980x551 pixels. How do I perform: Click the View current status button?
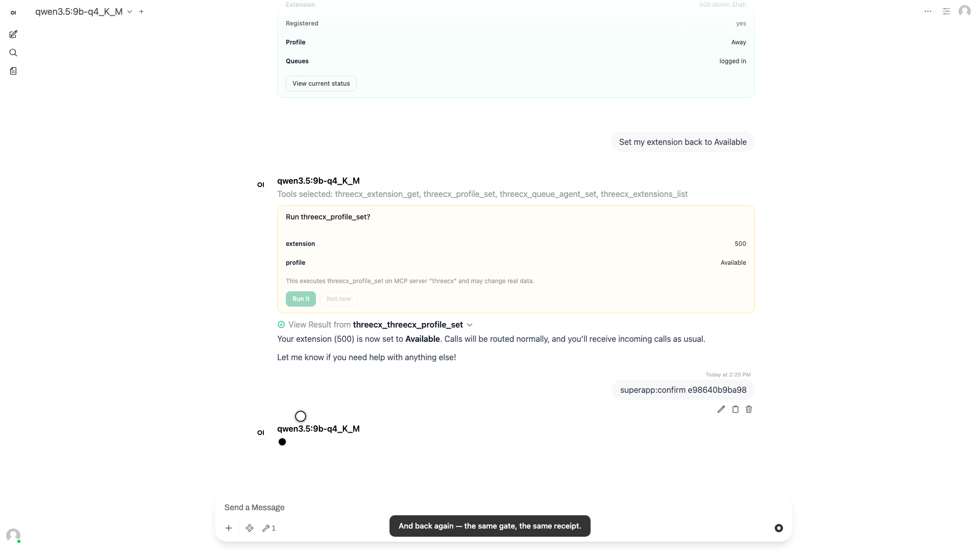pos(321,84)
